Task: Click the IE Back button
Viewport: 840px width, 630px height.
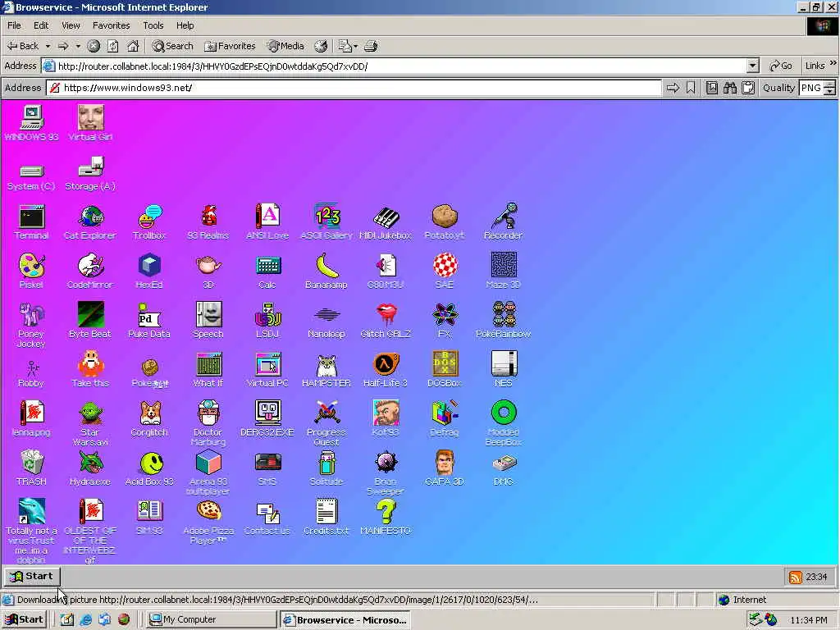Action: [24, 46]
